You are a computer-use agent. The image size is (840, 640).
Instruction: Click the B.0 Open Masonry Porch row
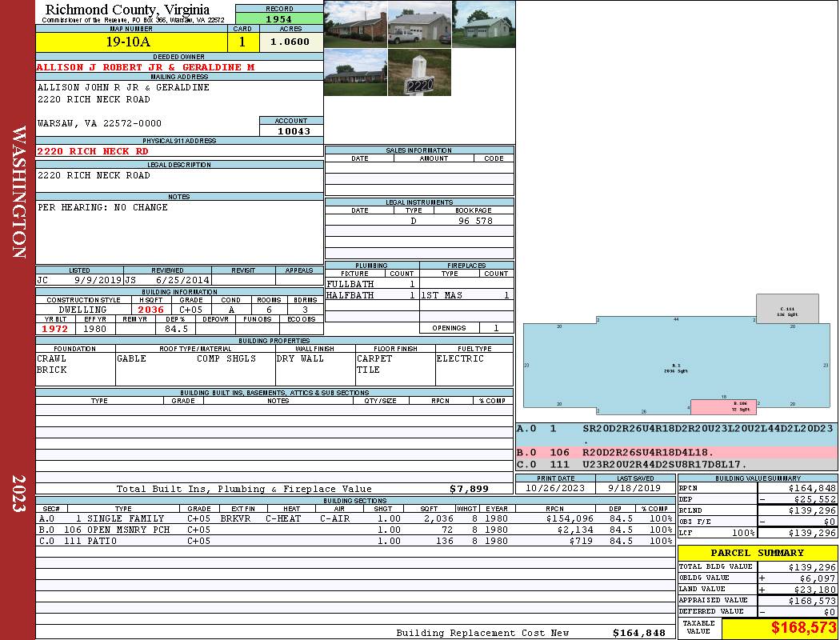(x=354, y=530)
